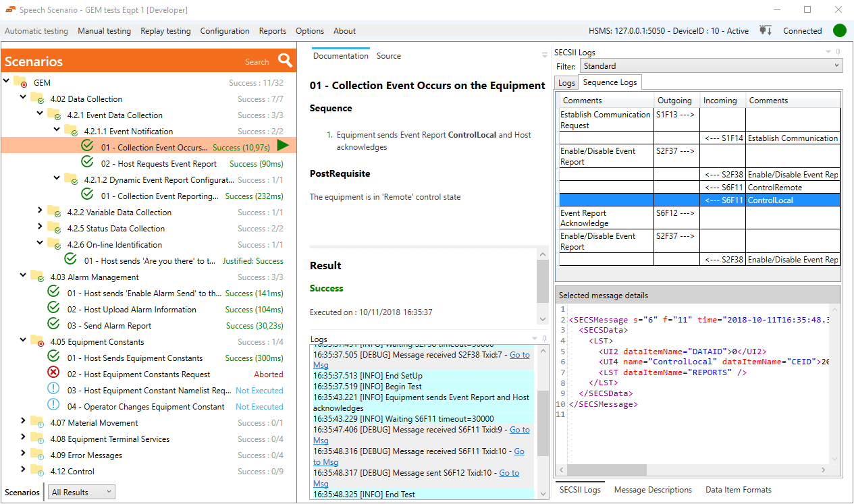Open the Message Descriptions tab
The image size is (854, 504).
click(652, 490)
